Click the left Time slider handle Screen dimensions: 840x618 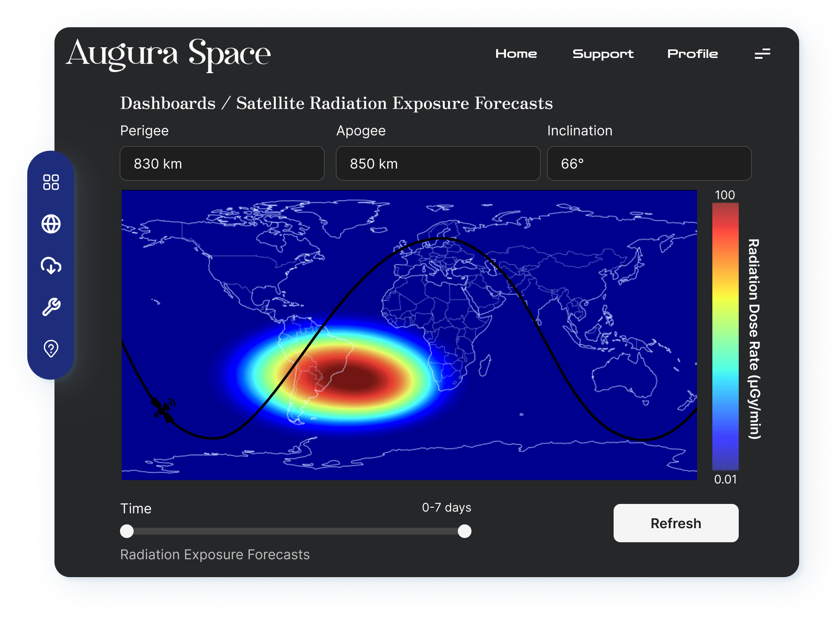tap(127, 531)
